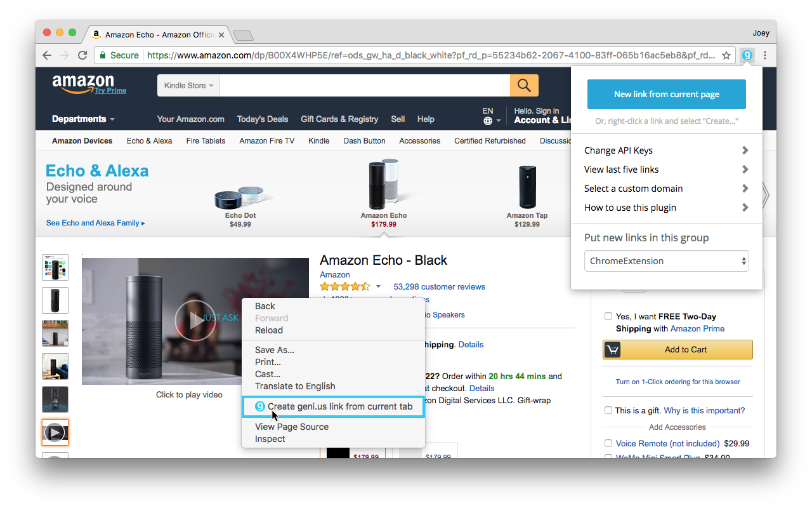812x508 pixels.
Task: Open the ChromeExtension group dropdown
Action: [x=666, y=261]
